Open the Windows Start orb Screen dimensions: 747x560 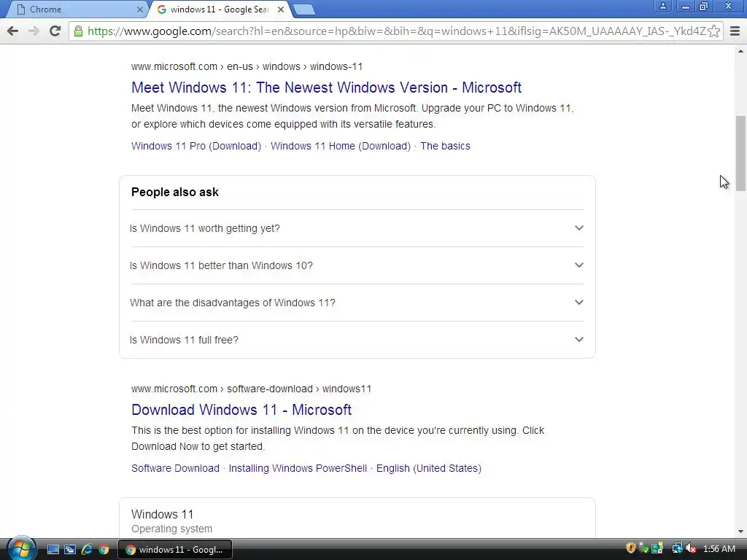(21, 548)
